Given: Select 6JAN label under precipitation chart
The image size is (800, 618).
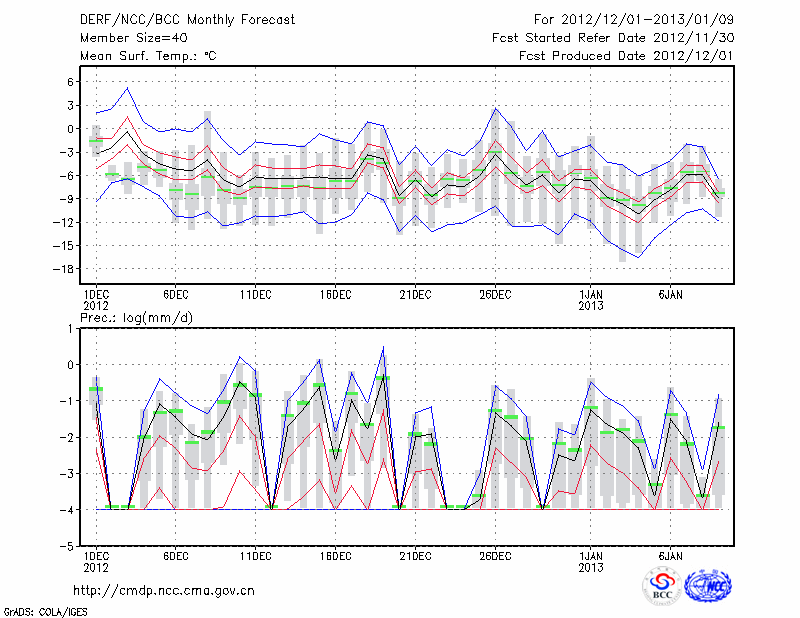Looking at the screenshot, I should tap(671, 555).
